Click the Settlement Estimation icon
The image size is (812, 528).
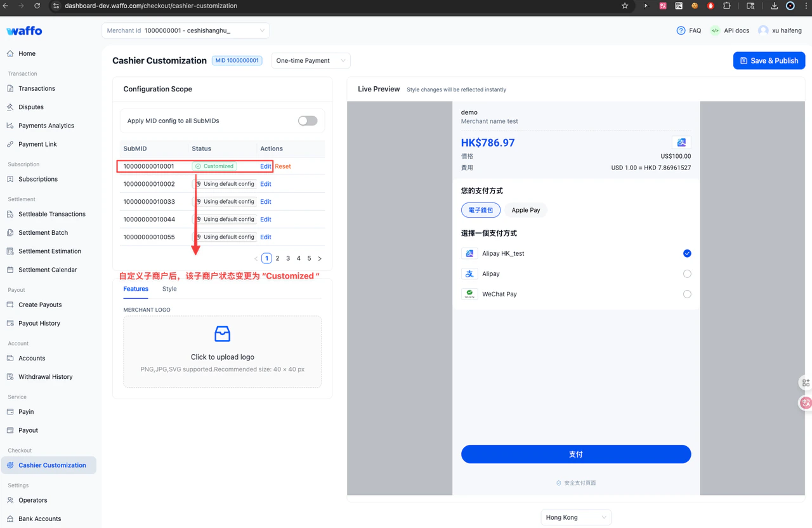click(x=10, y=251)
